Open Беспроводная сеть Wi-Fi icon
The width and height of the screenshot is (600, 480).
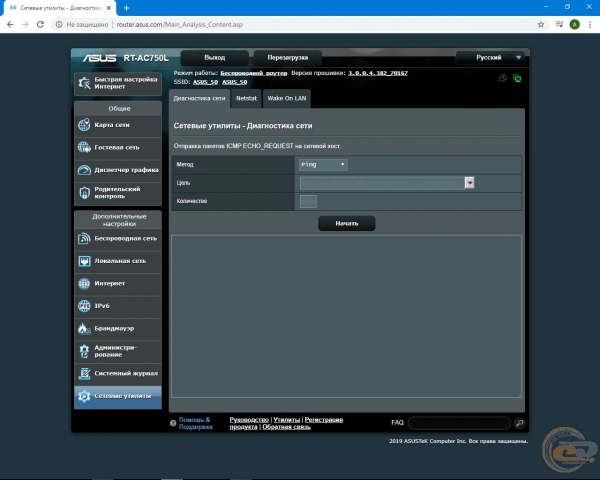pos(85,239)
